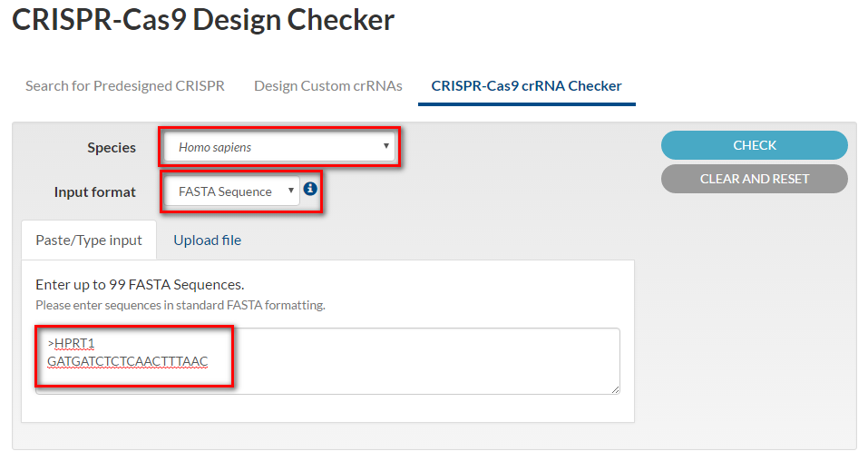
Task: Click the Enter up to 99 FASTA Sequences text
Action: (x=140, y=284)
